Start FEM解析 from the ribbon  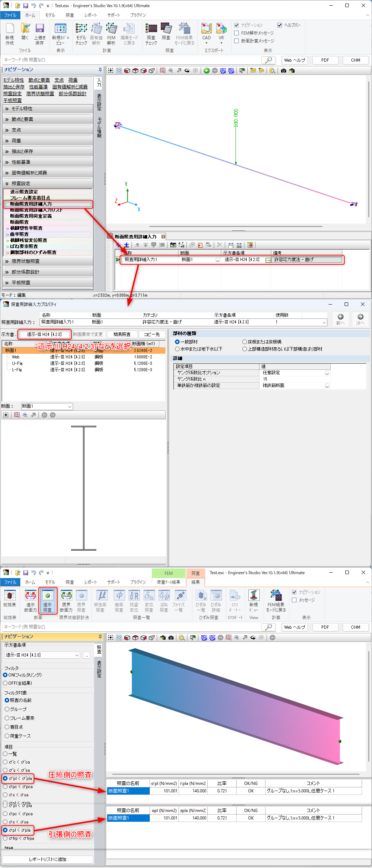point(111,34)
